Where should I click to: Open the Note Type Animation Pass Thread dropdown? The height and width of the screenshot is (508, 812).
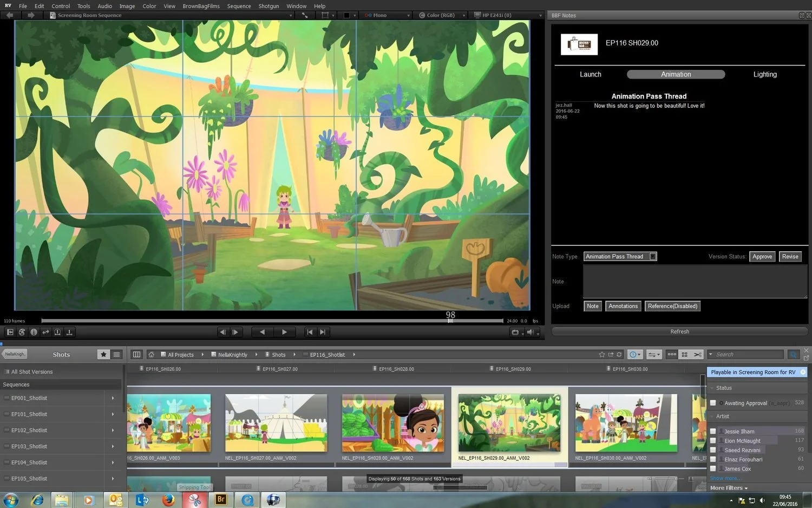pyautogui.click(x=620, y=256)
